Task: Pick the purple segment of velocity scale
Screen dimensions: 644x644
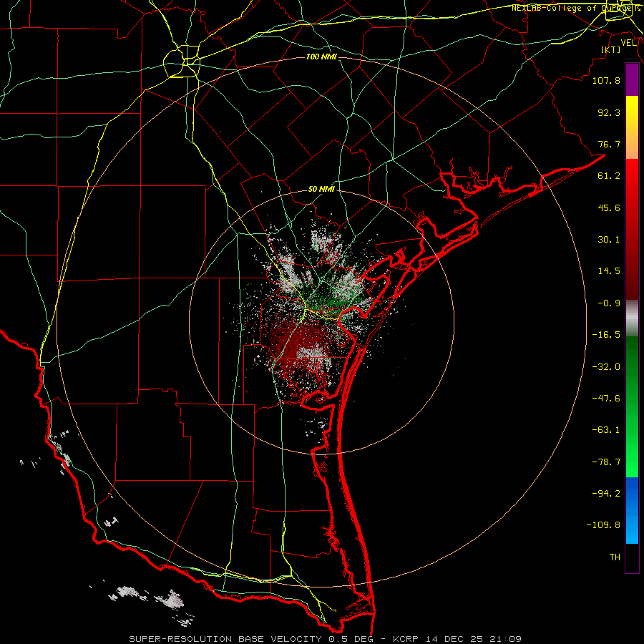Action: tap(632, 80)
